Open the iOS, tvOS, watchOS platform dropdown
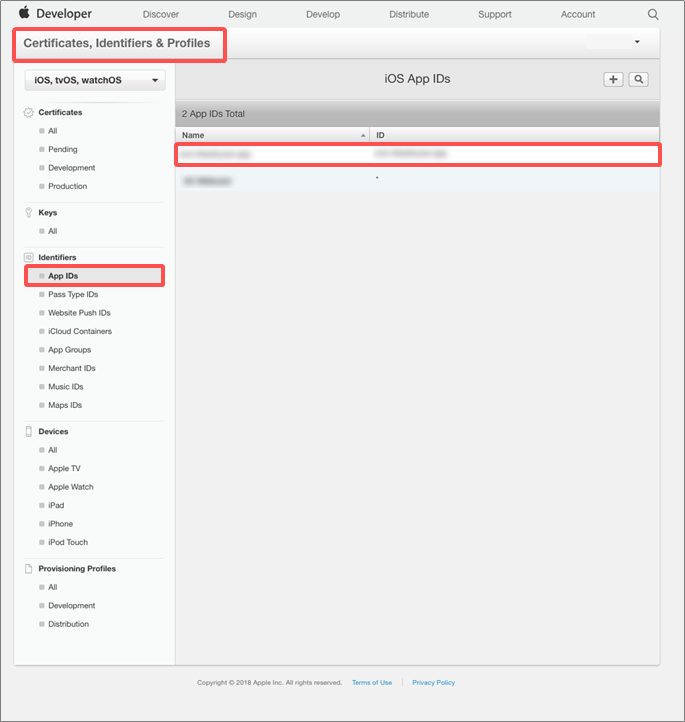The width and height of the screenshot is (685, 722). (x=95, y=80)
